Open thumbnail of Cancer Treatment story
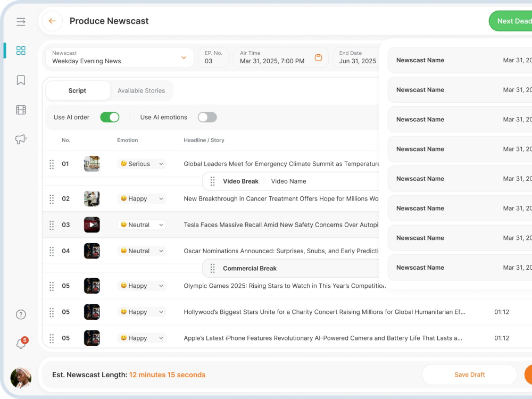Screen dimensions: 532x399 pos(92,199)
